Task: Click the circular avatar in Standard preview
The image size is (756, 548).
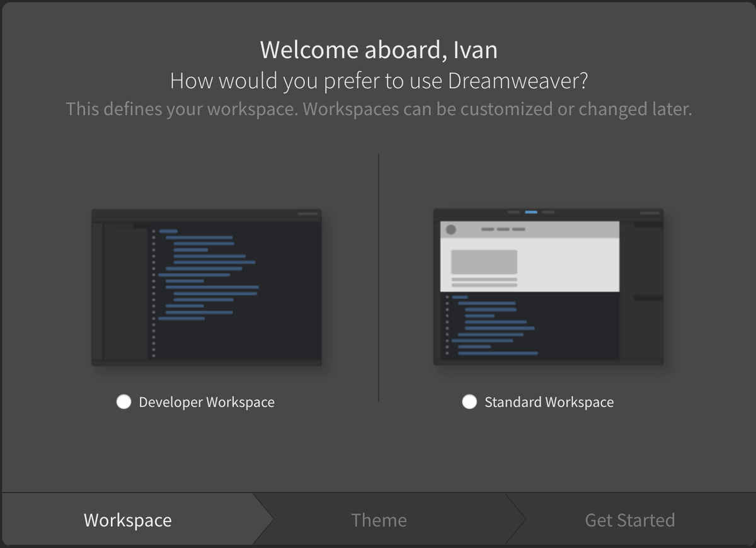Action: (x=450, y=230)
